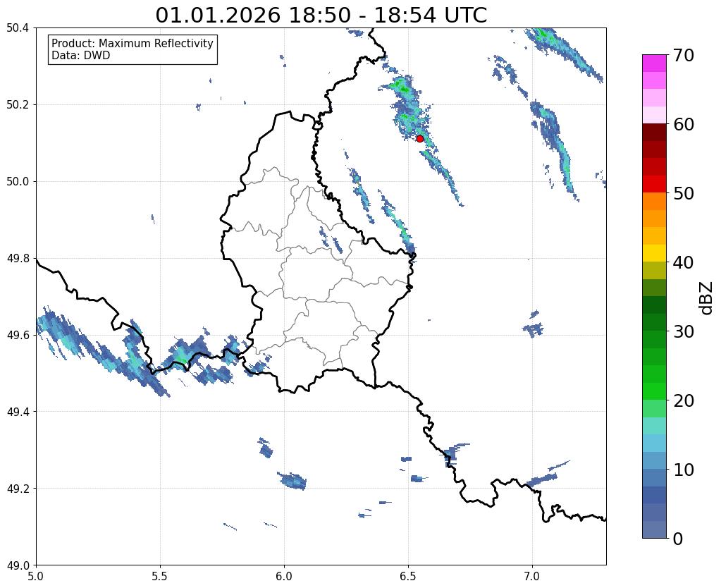
Task: Click the longitude tick label '5.0'
Action: click(x=36, y=577)
